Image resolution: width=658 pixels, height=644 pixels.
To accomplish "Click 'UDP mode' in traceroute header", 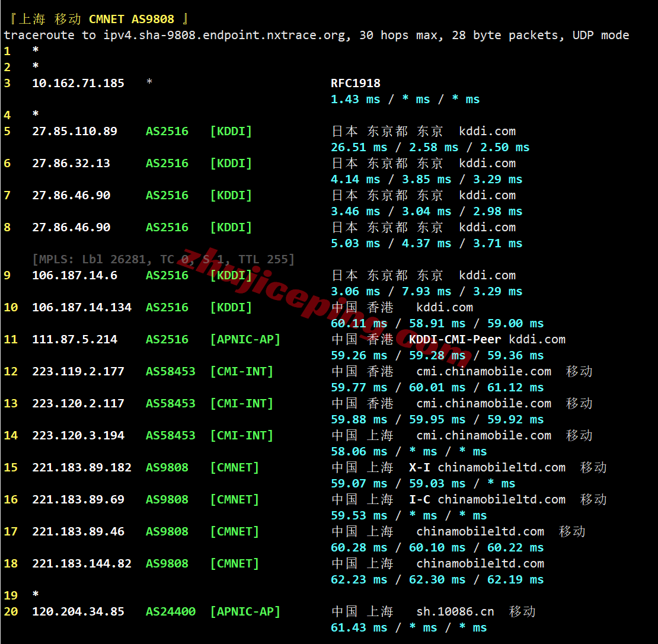I will (x=600, y=35).
